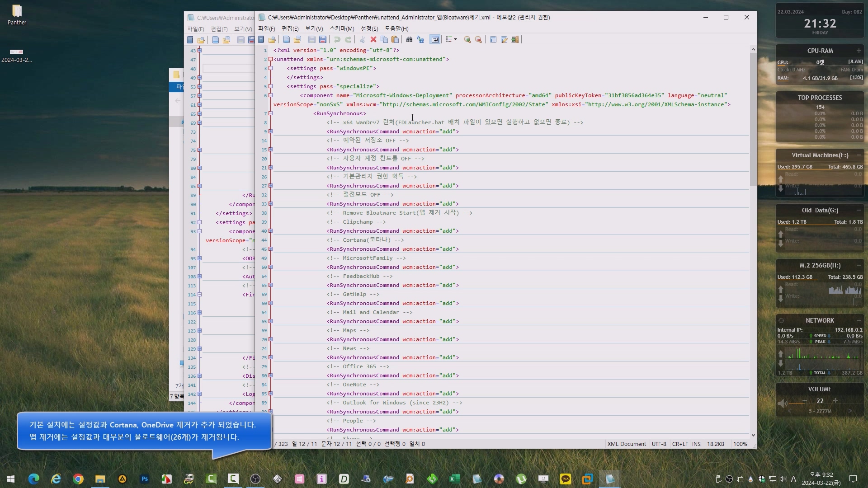868x488 pixels.
Task: Click the Zoom In magnifier icon
Action: 467,40
